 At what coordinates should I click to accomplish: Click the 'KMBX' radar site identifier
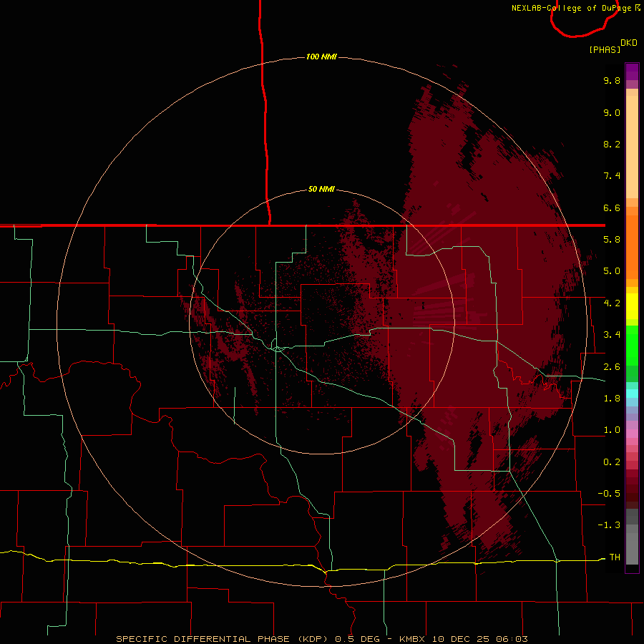pyautogui.click(x=413, y=639)
